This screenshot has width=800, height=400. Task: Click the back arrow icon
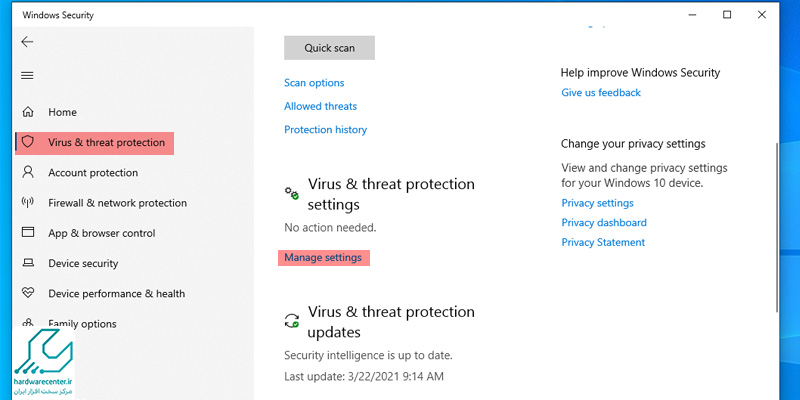click(x=28, y=42)
